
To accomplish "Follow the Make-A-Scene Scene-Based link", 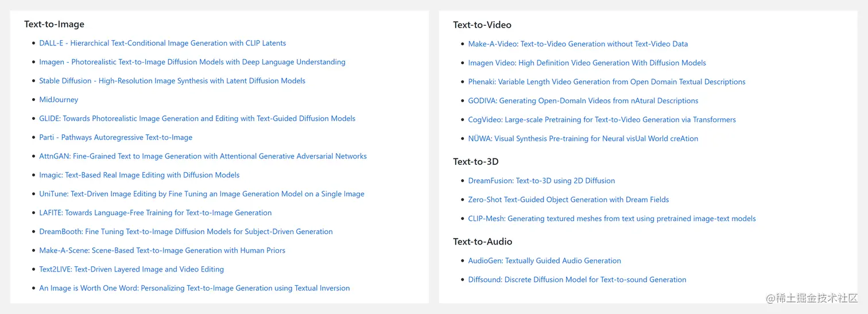I will (162, 251).
